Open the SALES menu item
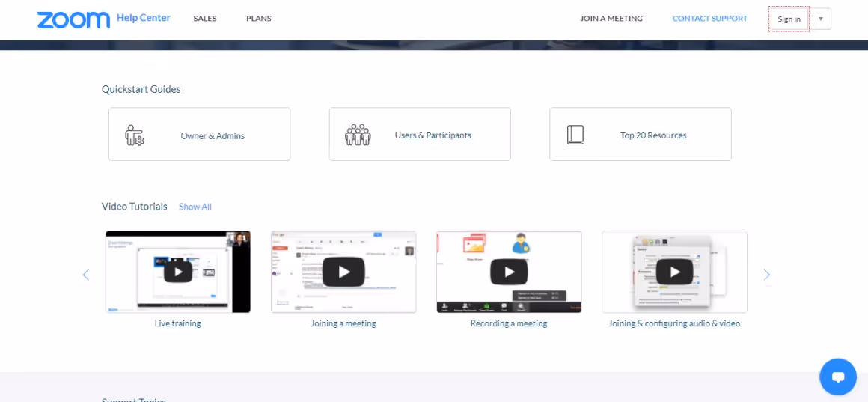868x402 pixels. point(205,18)
